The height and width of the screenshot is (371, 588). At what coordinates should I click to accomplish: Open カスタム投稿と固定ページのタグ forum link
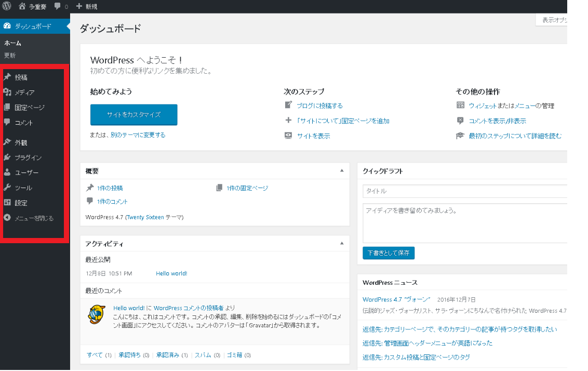click(416, 357)
